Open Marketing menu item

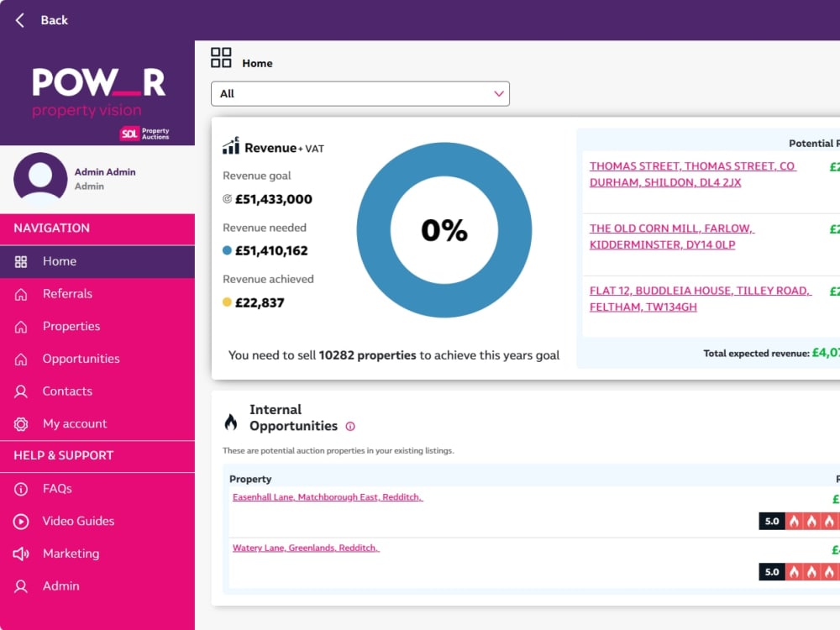[97, 554]
